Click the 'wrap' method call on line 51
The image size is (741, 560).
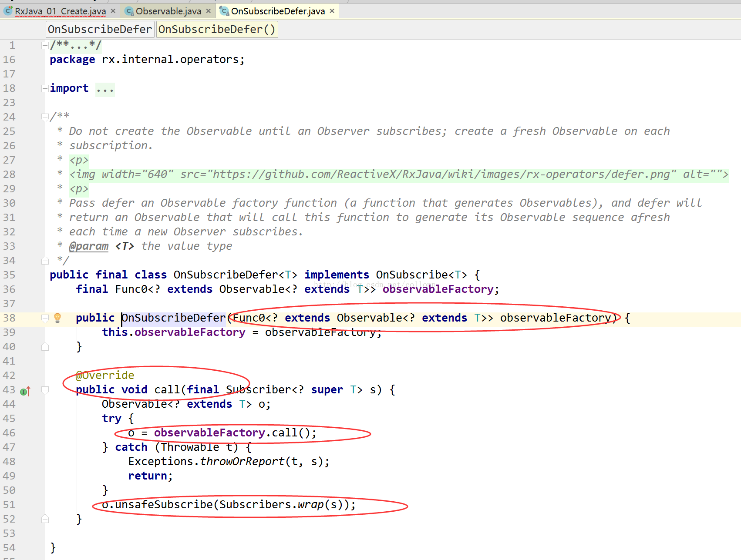point(311,505)
